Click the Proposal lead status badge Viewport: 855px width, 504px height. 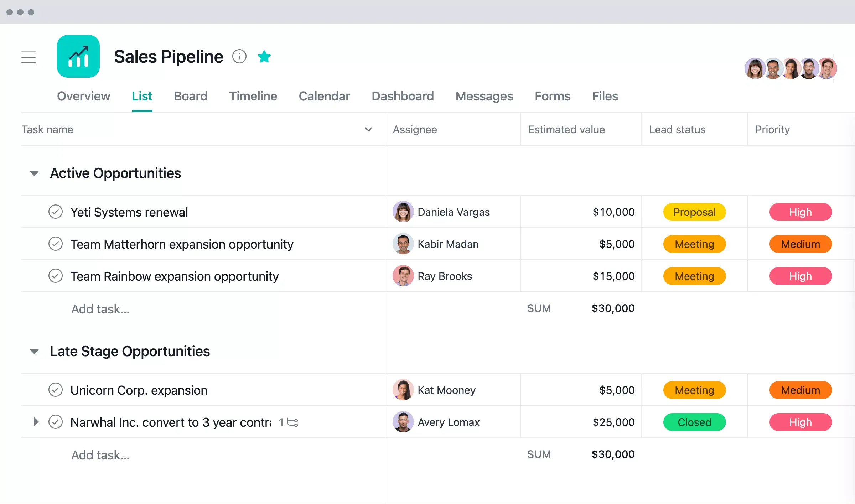[x=693, y=211]
